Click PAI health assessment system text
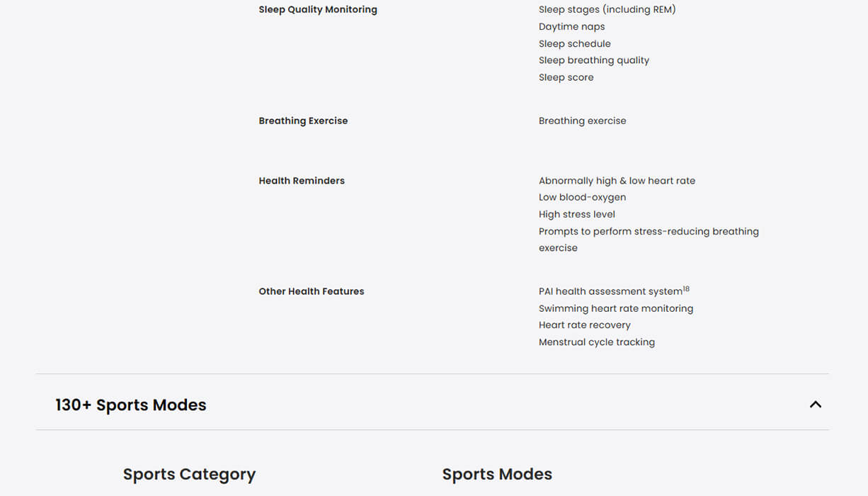This screenshot has width=868, height=496. [610, 292]
